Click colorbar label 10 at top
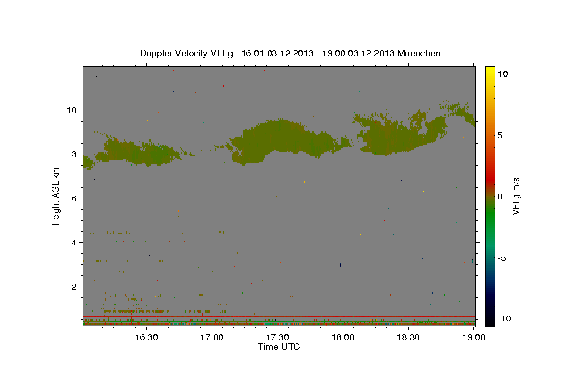The image size is (588, 392). pos(502,74)
